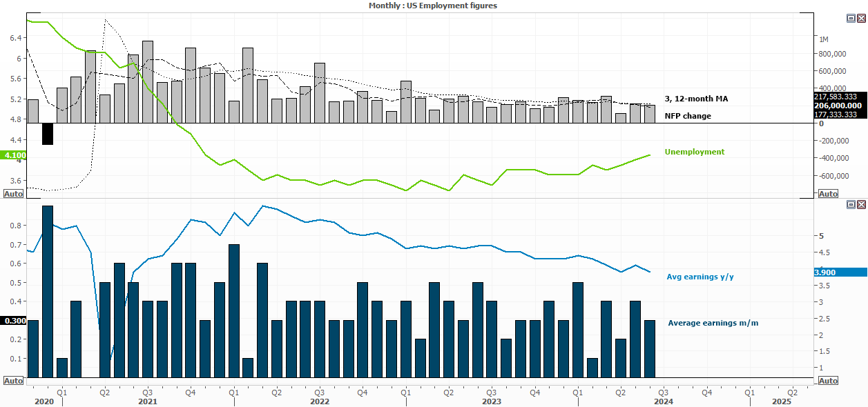
Task: Maximize the lower average earnings chart panel
Action: click(851, 204)
